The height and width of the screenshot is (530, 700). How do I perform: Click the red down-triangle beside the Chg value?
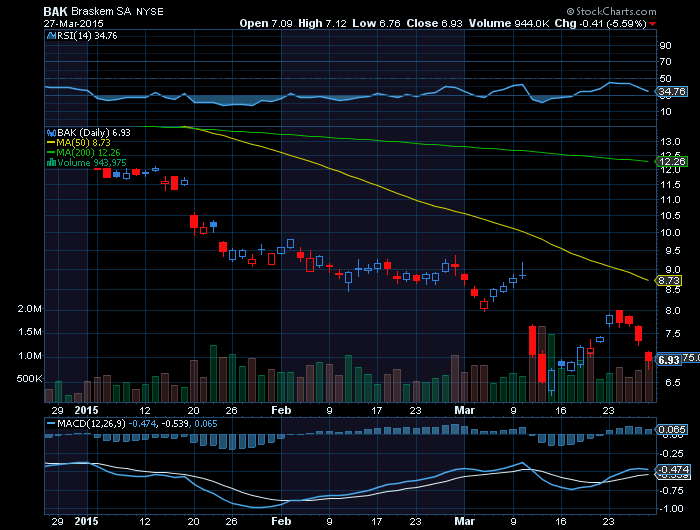(652, 24)
